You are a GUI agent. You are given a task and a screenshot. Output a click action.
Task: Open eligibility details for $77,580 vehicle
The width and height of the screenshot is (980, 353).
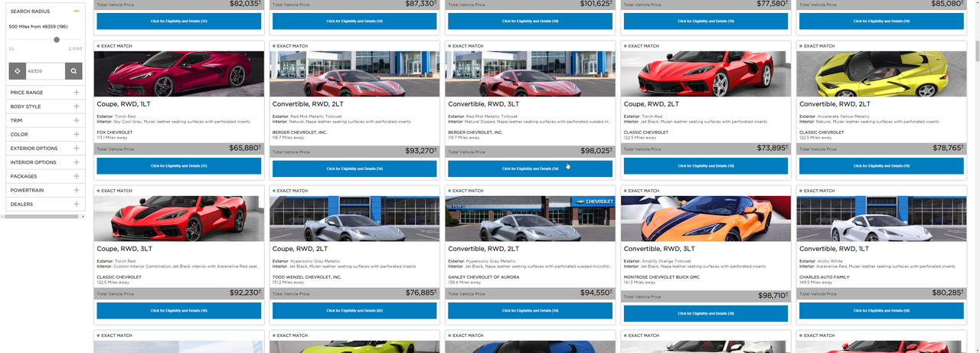(706, 21)
